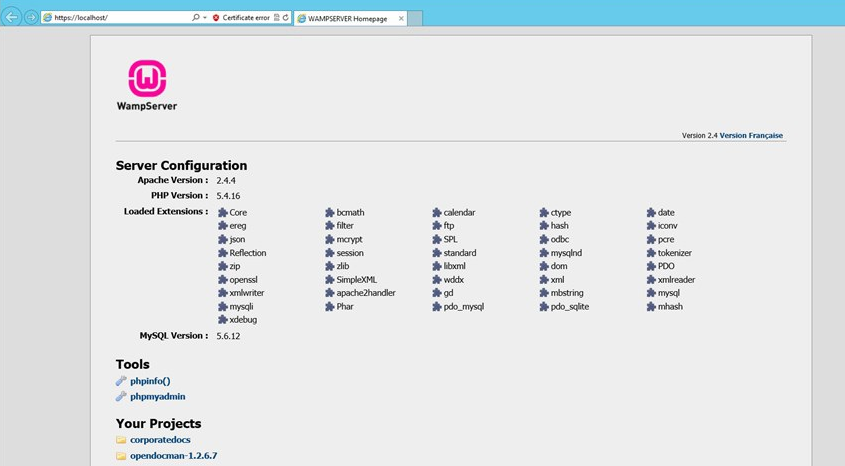Viewport: 845px width, 466px height.
Task: Click the compatibility view page icon
Action: (276, 17)
